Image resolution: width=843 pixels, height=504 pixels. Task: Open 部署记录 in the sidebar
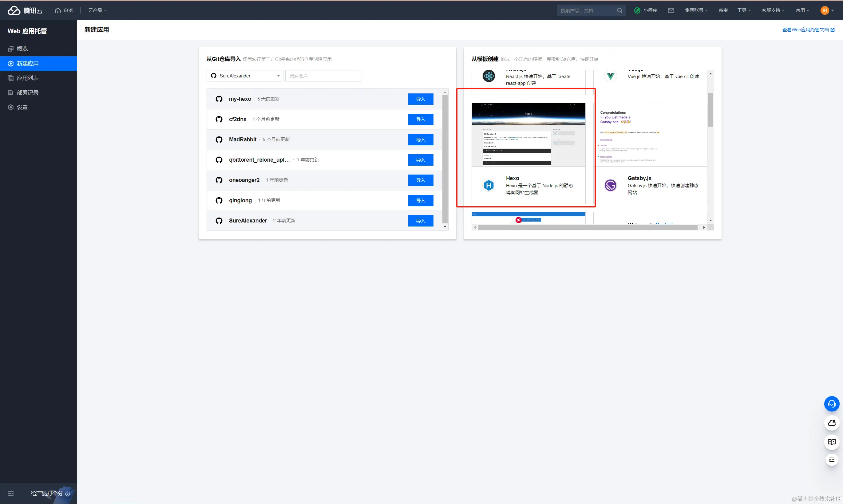tap(27, 93)
